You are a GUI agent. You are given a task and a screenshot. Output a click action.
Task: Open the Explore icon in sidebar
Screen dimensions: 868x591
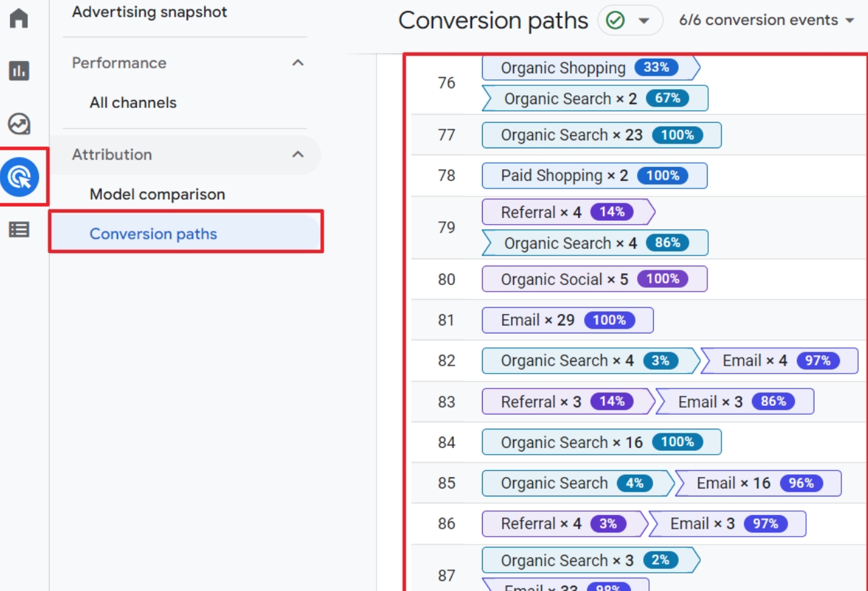(19, 123)
